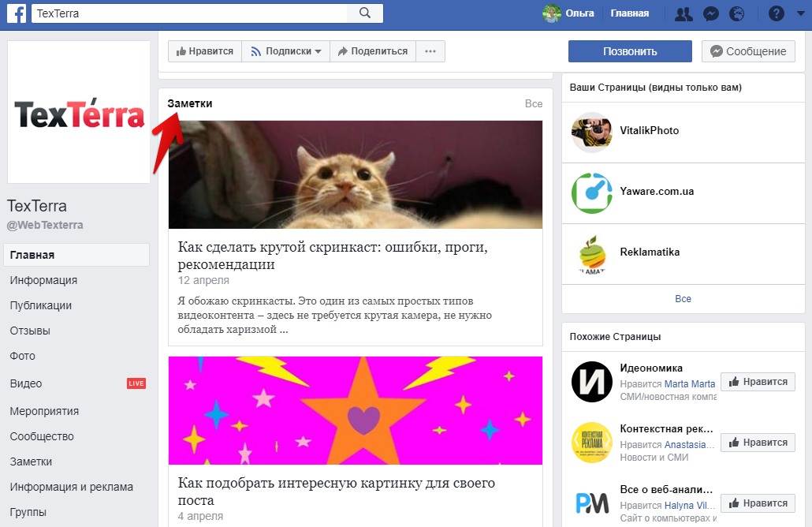Open Ольга profile link
This screenshot has width=812, height=527.
click(579, 13)
